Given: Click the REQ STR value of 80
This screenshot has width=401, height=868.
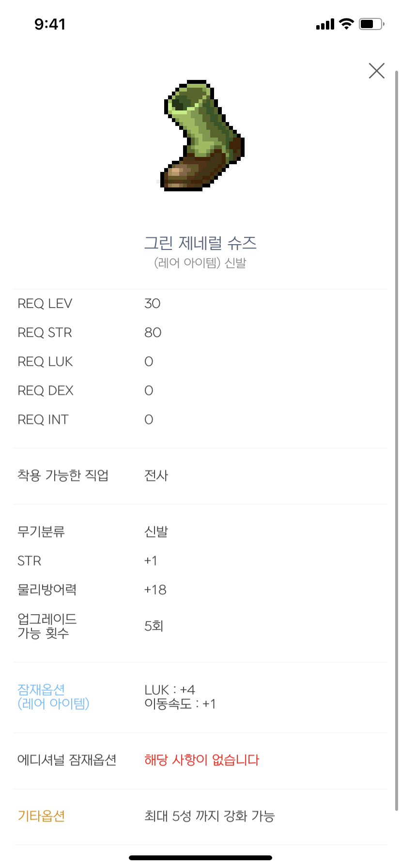Looking at the screenshot, I should pyautogui.click(x=153, y=332).
